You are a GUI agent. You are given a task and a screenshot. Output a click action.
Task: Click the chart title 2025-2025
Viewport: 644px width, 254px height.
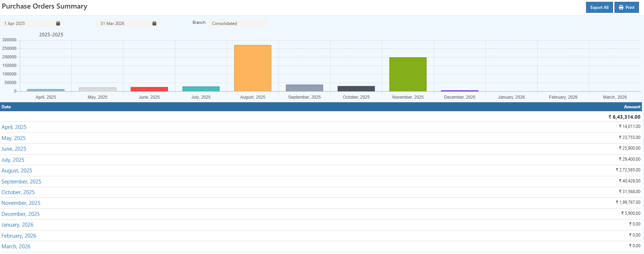coord(51,35)
